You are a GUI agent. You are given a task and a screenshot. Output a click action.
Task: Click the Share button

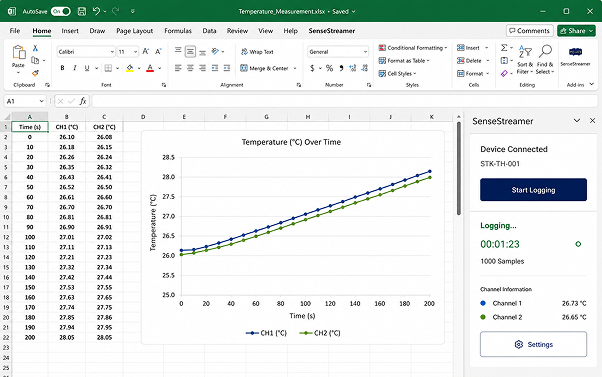(576, 31)
